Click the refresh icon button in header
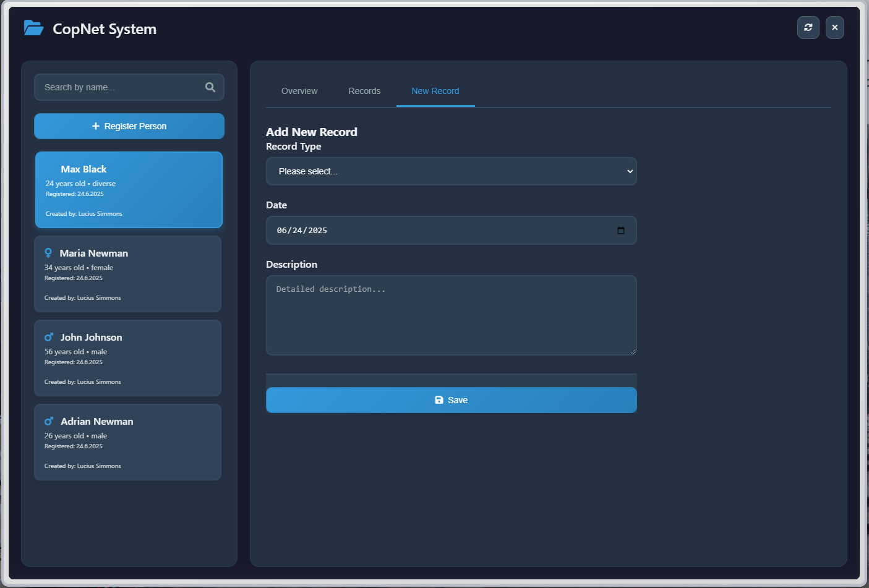The image size is (869, 588). [x=808, y=27]
